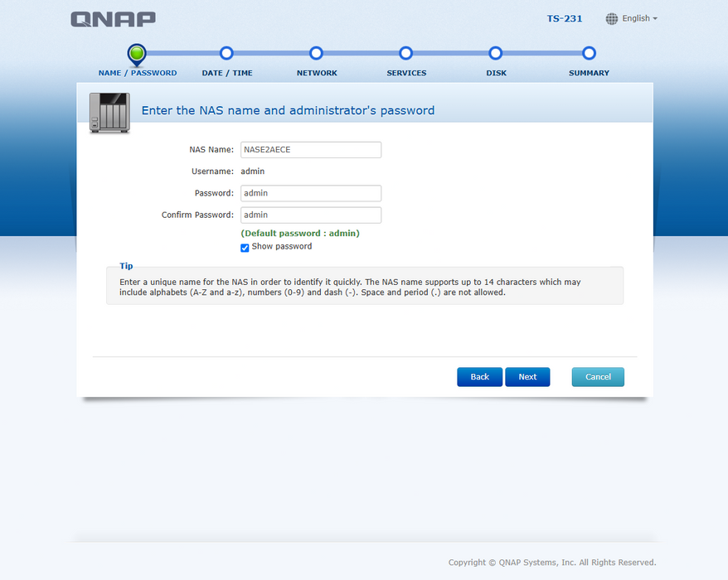The image size is (728, 580).
Task: Click the green Name/Password step marker
Action: 137,54
